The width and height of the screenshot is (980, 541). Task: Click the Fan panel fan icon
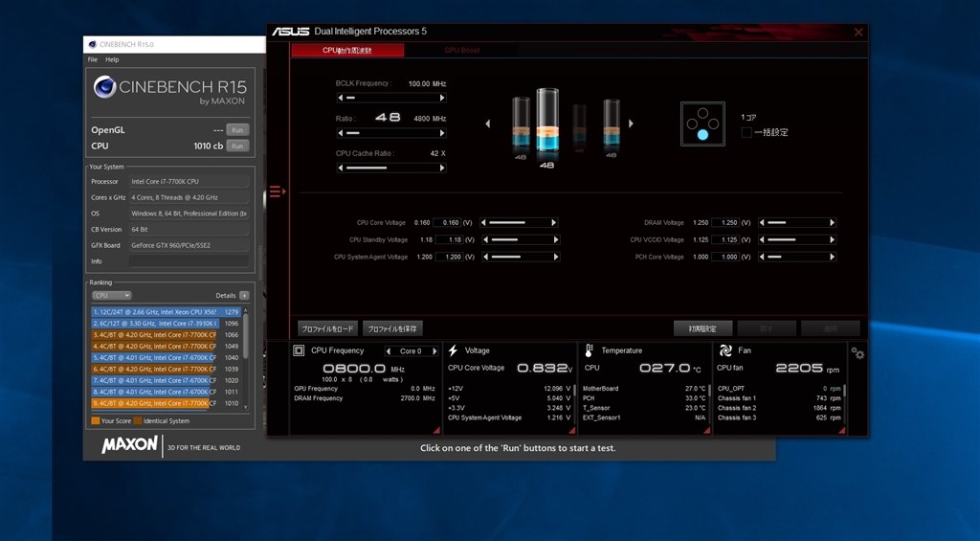pyautogui.click(x=725, y=350)
